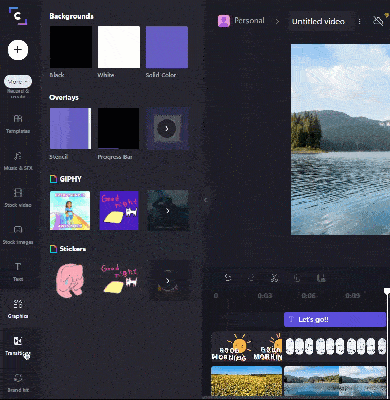The height and width of the screenshot is (400, 390).
Task: Open the Stock images panel
Action: [x=18, y=235]
